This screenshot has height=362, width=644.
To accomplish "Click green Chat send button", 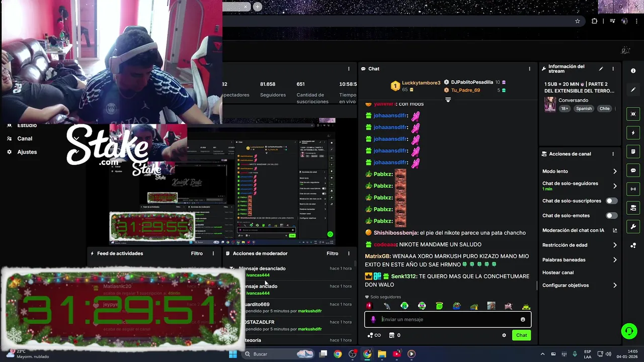I will 521,335.
